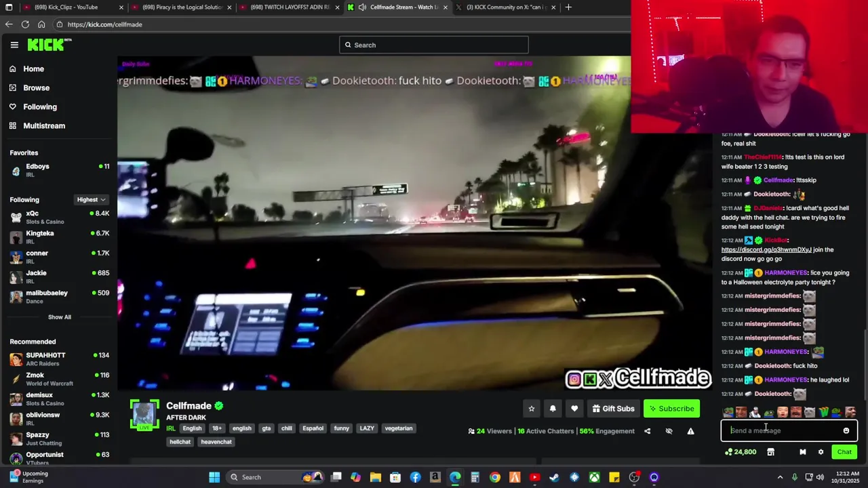868x488 pixels.
Task: Open OBS Studio from the taskbar
Action: pos(634,477)
